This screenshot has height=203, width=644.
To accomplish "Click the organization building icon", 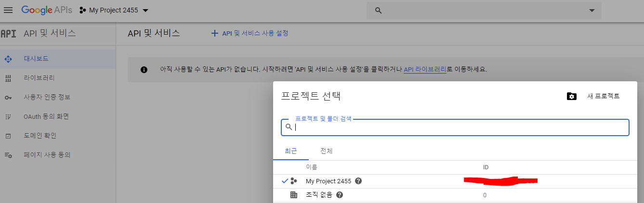I will (294, 195).
